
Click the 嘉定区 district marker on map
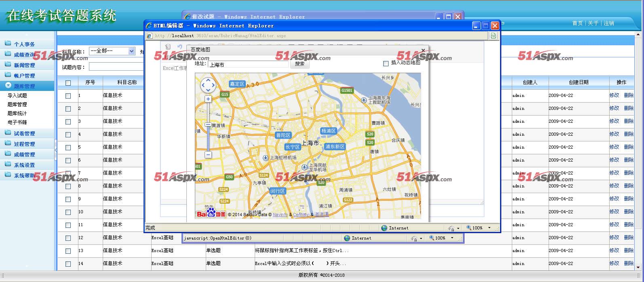coord(237,84)
